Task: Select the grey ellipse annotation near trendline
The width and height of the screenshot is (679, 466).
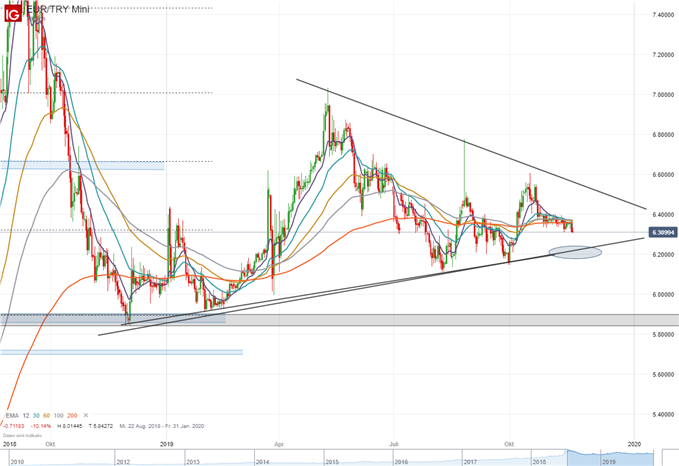Action: pos(575,252)
